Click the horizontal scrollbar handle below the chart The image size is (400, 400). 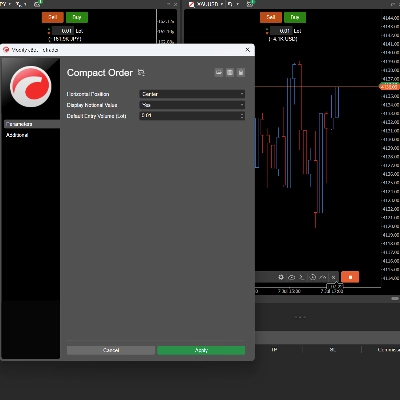click(395, 299)
